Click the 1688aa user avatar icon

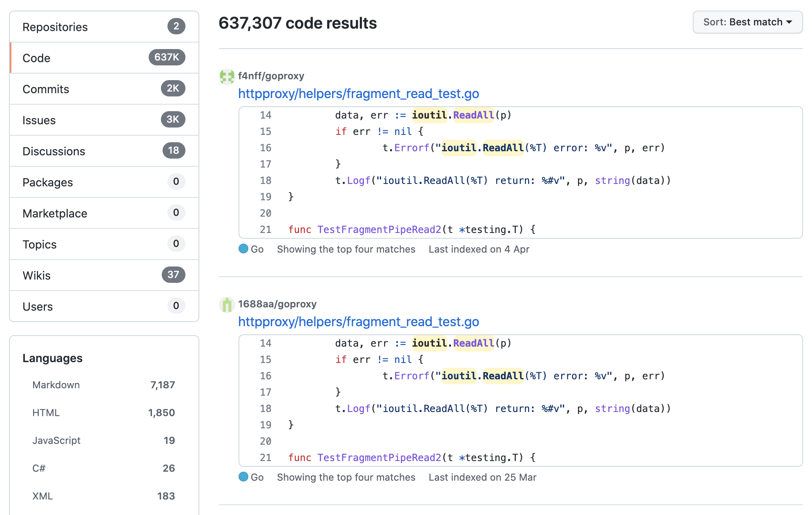[x=227, y=305]
